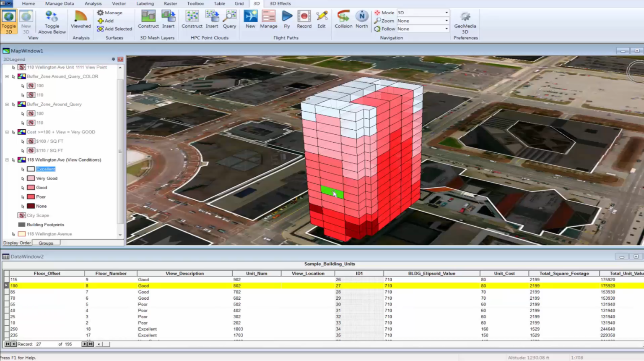Switch to the Groups tab in 3DLegend
This screenshot has height=361, width=644.
tap(45, 243)
